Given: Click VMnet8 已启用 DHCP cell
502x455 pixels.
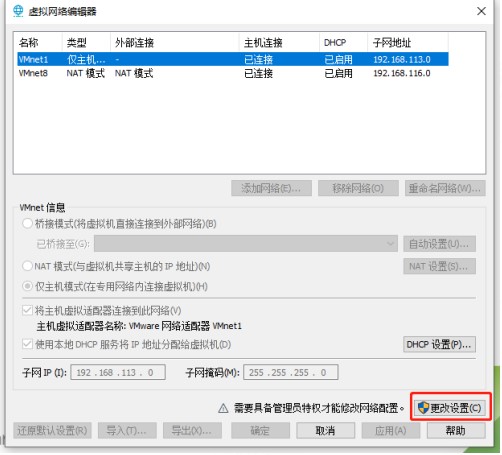Looking at the screenshot, I should (x=338, y=73).
